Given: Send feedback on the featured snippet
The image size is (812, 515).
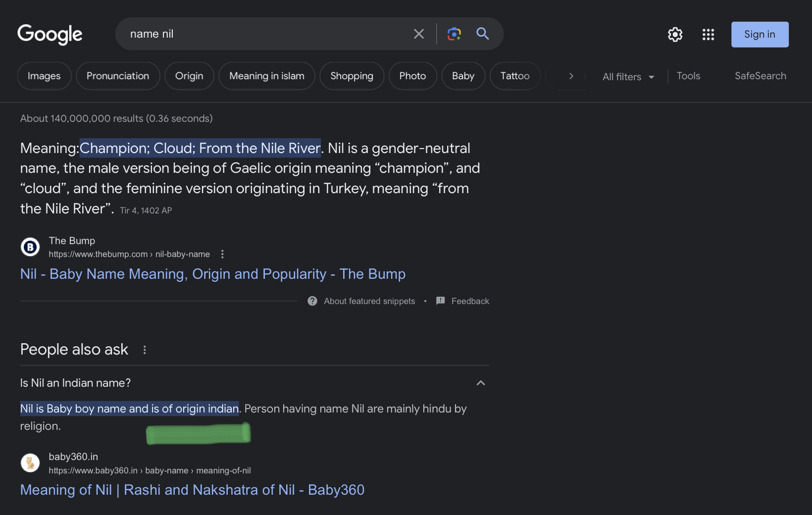Looking at the screenshot, I should coord(462,301).
